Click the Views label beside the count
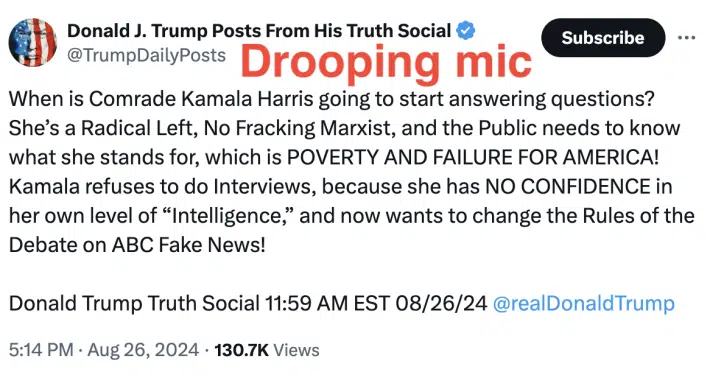Viewport: 710px width, 375px height. tap(297, 350)
